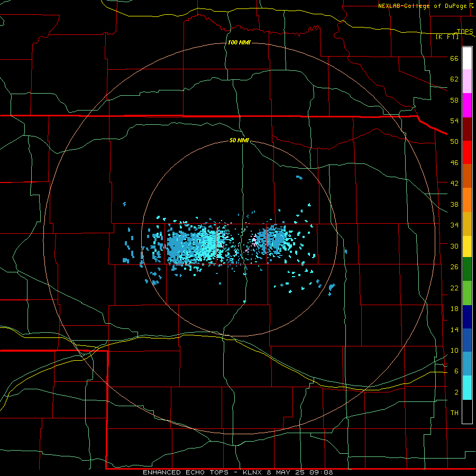Click the '66' legend scale value

[x=454, y=59]
